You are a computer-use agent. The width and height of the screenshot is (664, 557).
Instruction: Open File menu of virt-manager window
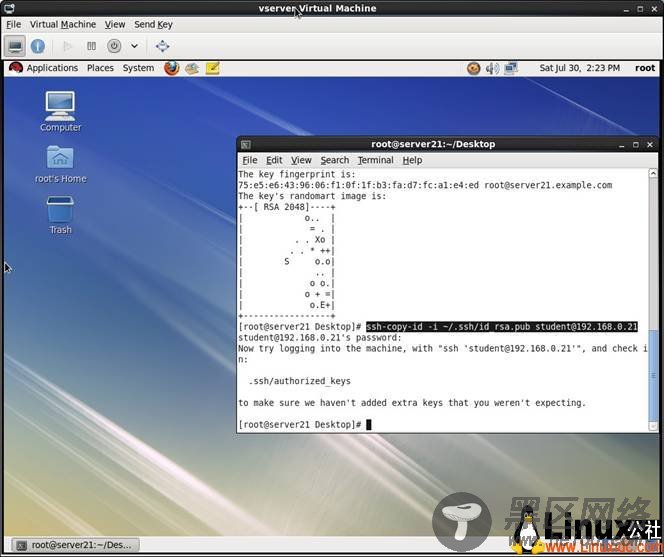pos(14,25)
